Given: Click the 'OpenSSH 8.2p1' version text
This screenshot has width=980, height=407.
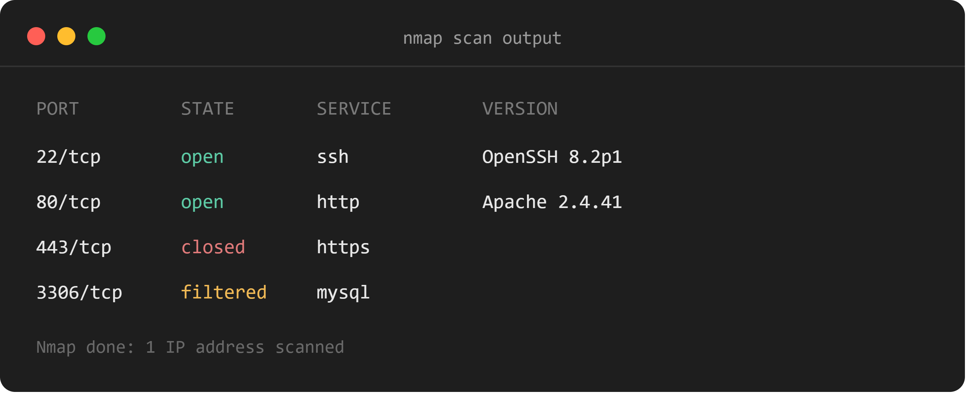Looking at the screenshot, I should 552,157.
